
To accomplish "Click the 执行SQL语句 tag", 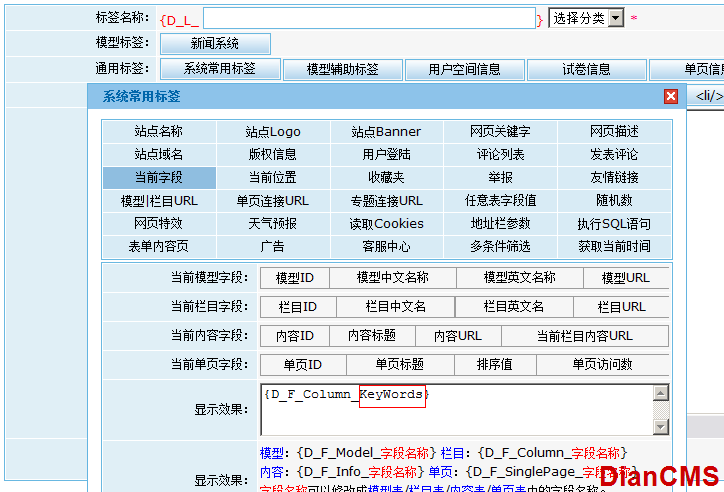I will coord(614,224).
